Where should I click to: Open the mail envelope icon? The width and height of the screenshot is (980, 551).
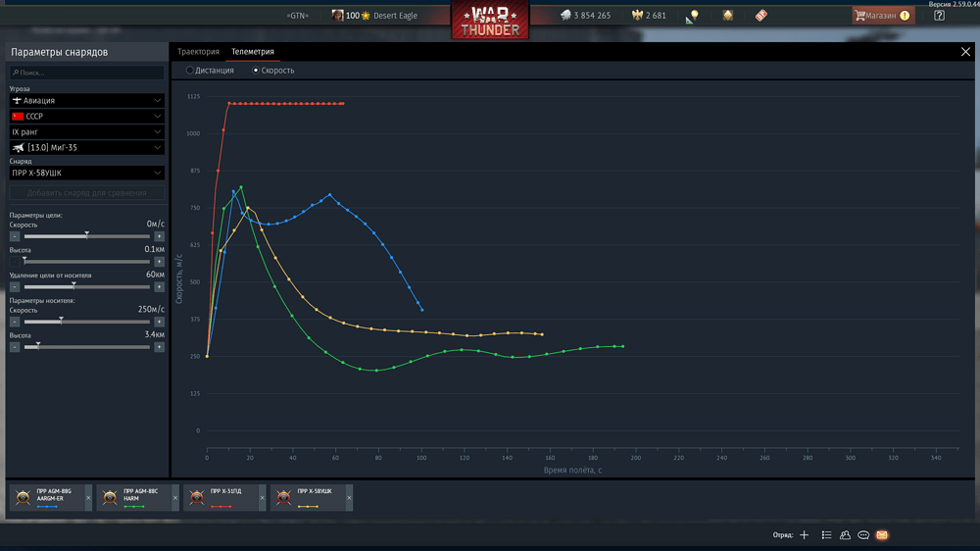pos(882,534)
